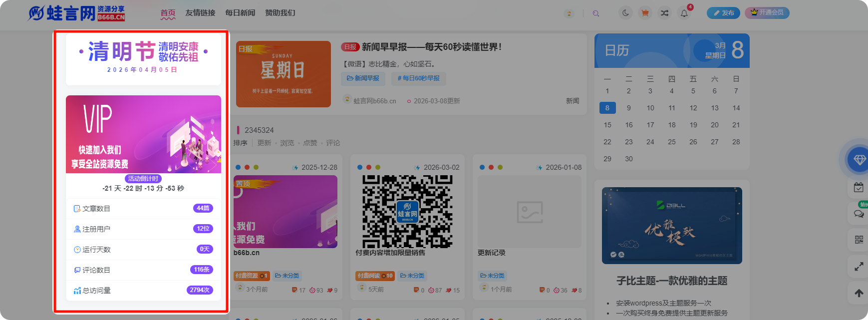Image resolution: width=868 pixels, height=320 pixels.
Task: Click the 2794次 visit count badge
Action: pos(200,290)
